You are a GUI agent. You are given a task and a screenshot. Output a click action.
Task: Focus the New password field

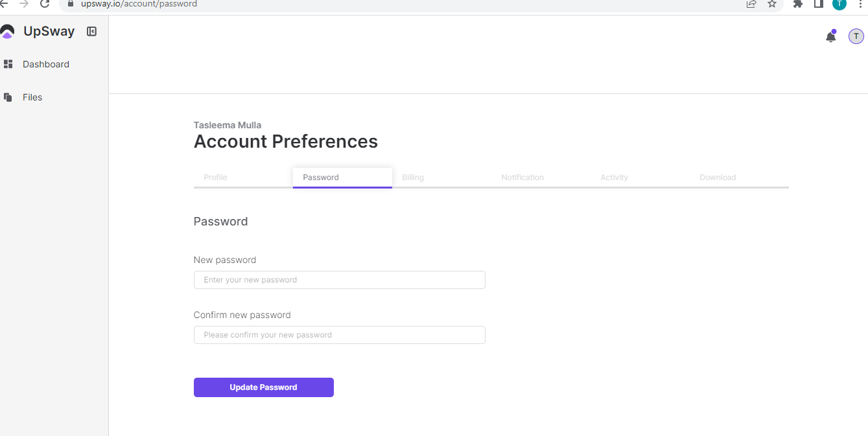click(x=339, y=280)
